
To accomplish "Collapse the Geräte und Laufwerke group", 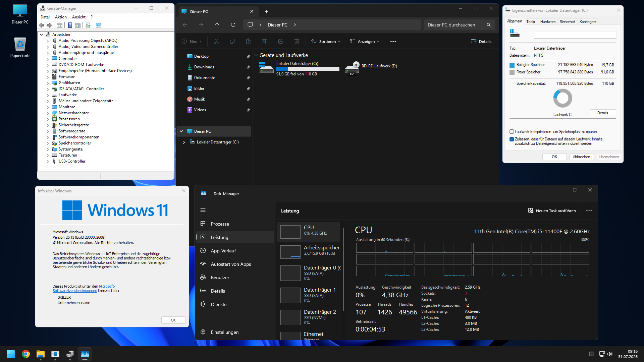I will (257, 55).
